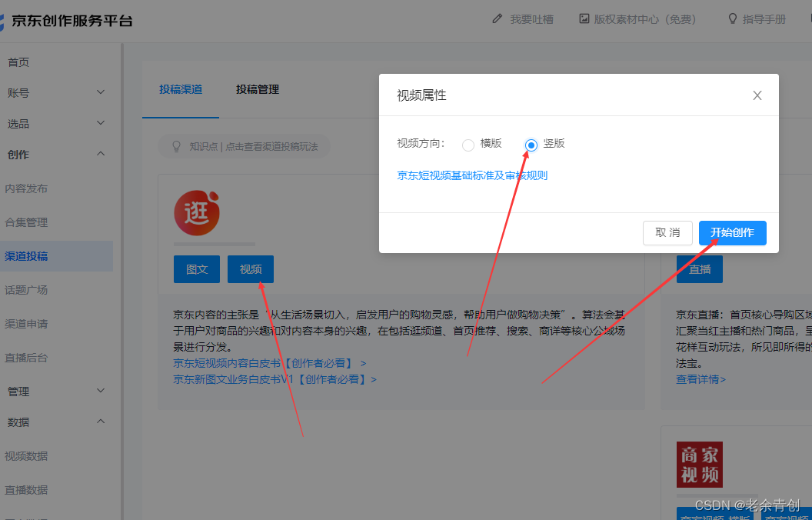Open 直播数据 in the sidebar

pyautogui.click(x=26, y=490)
